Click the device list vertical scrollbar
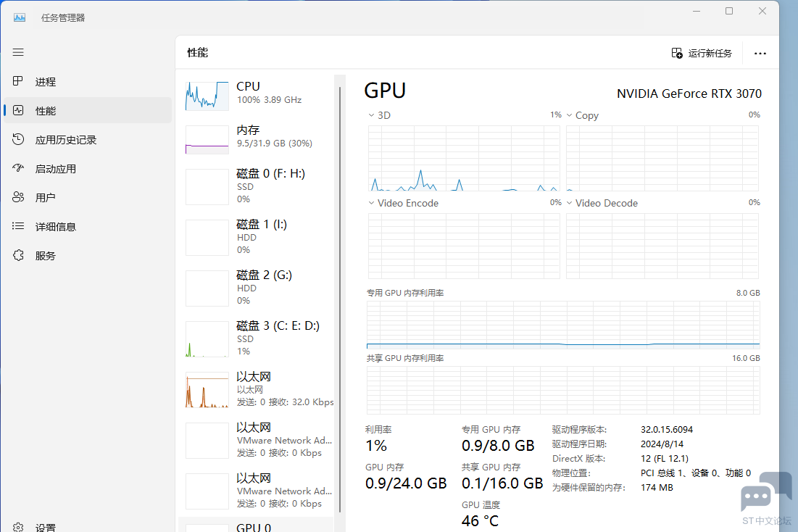 click(340, 299)
